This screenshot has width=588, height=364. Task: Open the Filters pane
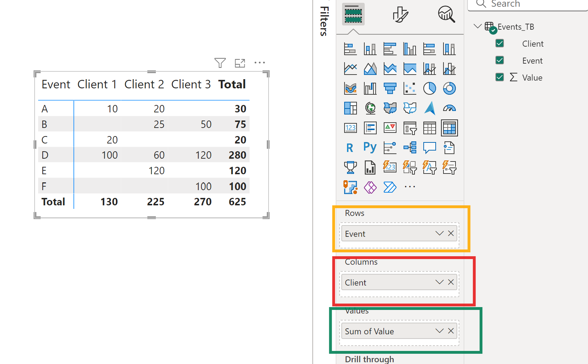pos(324,21)
